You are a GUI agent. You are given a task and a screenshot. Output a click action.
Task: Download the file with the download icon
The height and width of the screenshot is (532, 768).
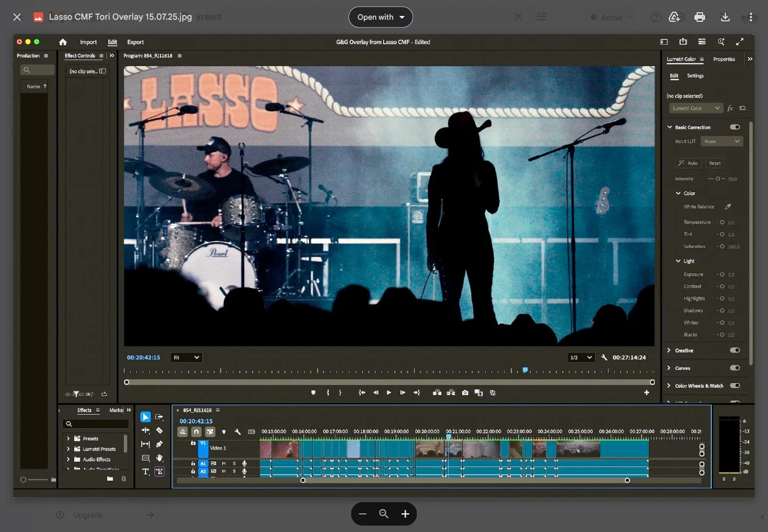pos(725,17)
